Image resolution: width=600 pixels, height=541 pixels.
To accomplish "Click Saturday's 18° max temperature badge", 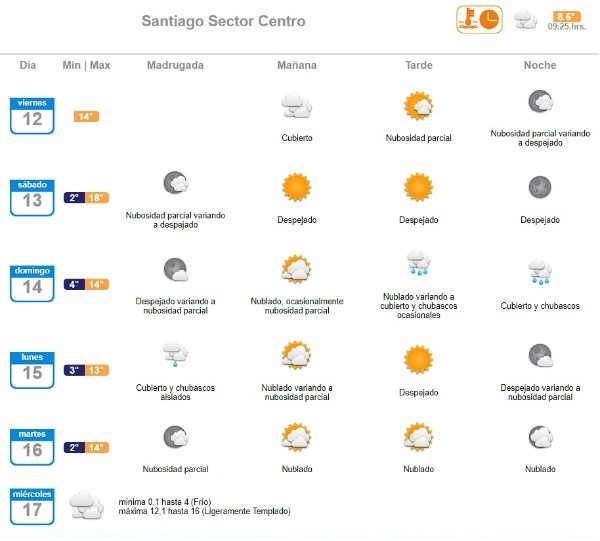I will (98, 198).
